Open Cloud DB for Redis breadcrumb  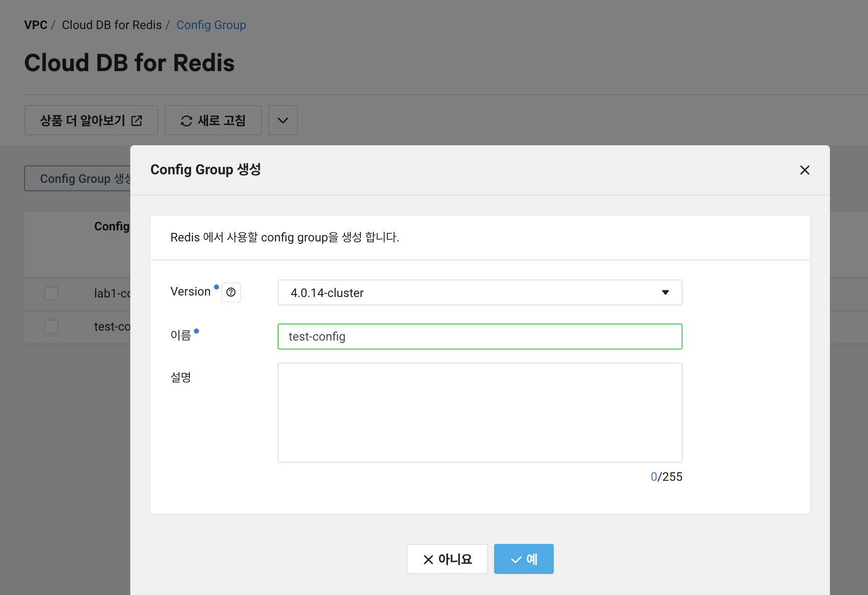click(112, 25)
